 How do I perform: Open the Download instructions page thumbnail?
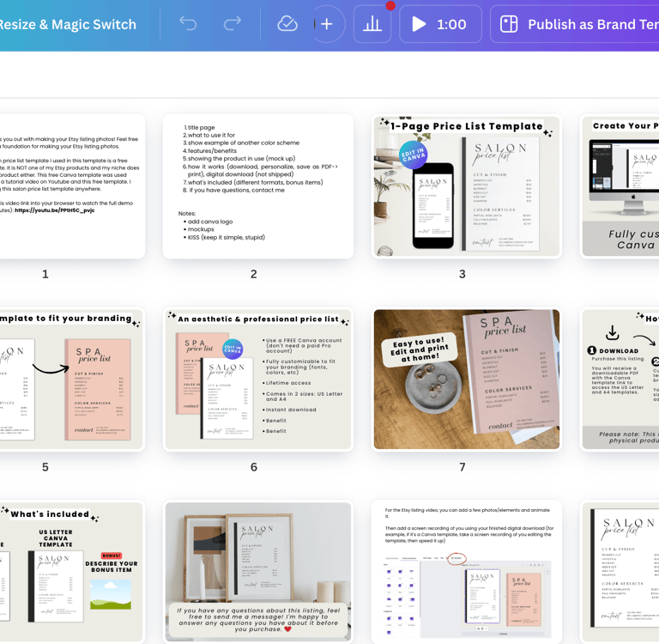(x=619, y=380)
